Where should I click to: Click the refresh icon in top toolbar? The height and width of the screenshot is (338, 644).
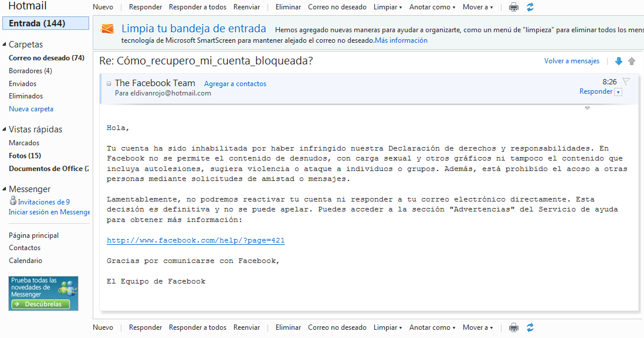coord(530,7)
